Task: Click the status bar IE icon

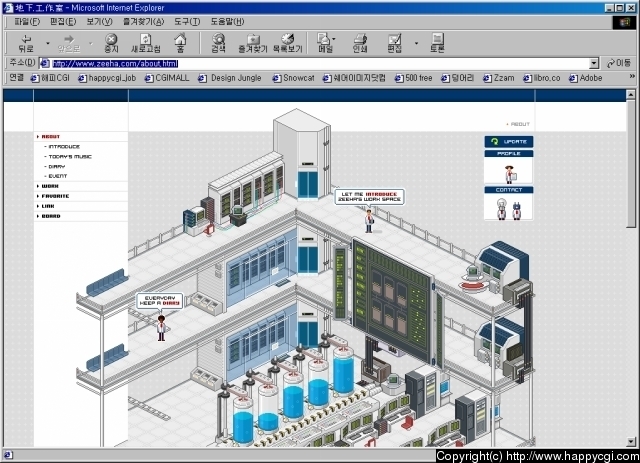Action: [x=8, y=454]
